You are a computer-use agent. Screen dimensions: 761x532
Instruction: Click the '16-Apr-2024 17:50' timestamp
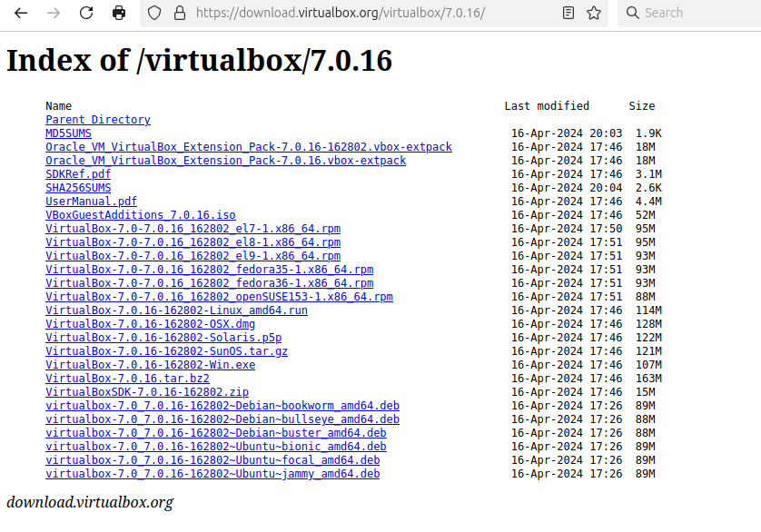(x=567, y=228)
